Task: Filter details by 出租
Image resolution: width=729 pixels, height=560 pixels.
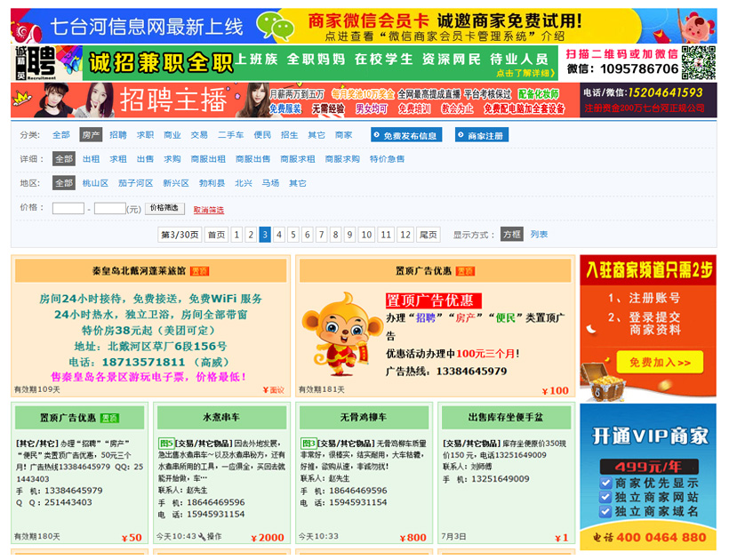Action: click(x=91, y=159)
